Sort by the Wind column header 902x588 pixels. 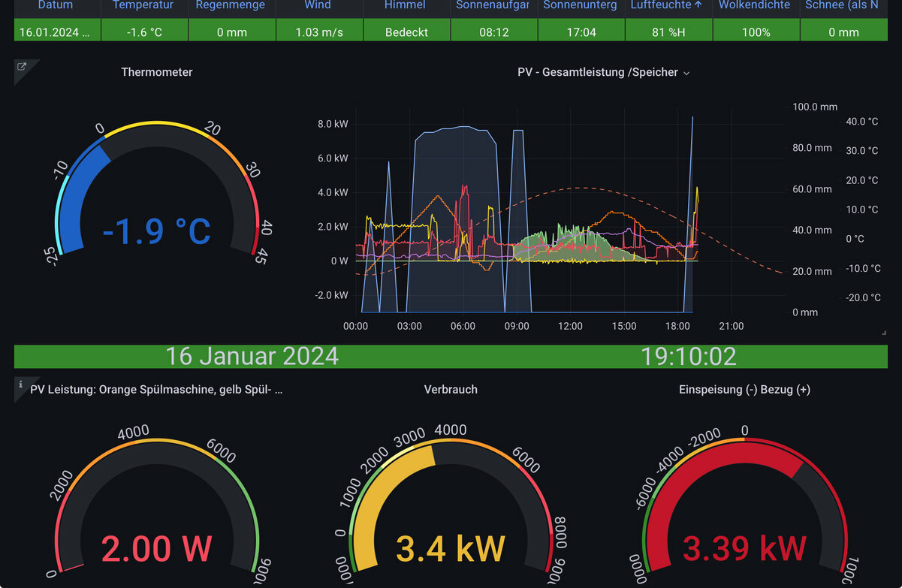pyautogui.click(x=318, y=5)
